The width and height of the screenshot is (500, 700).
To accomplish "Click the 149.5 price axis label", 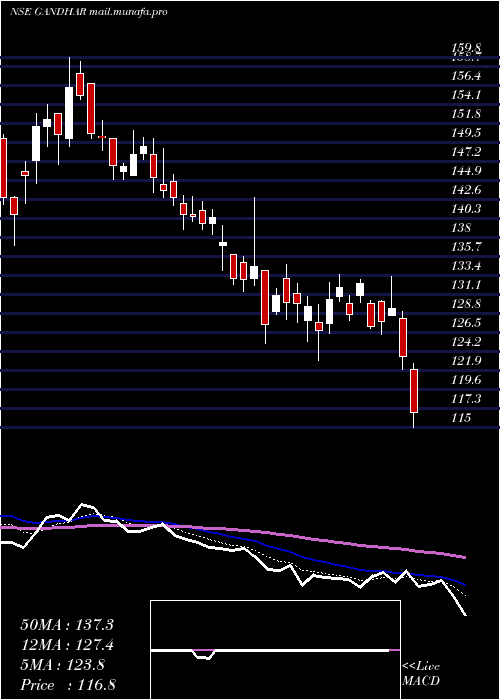I will 466,133.
